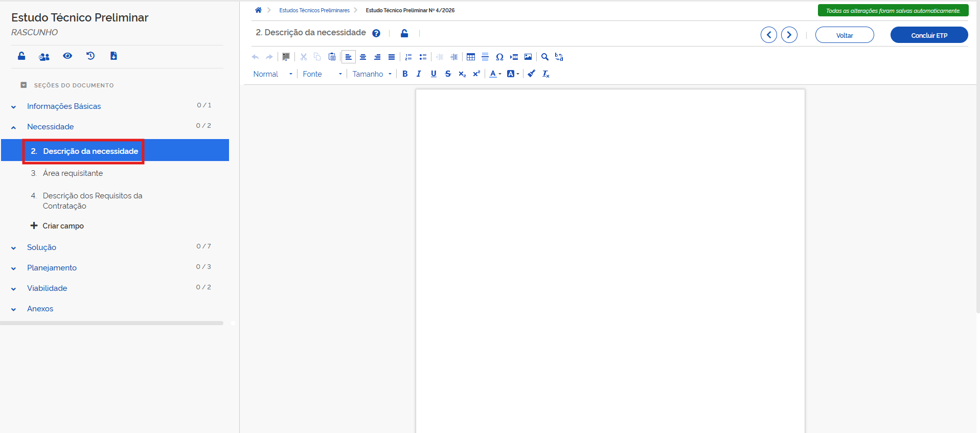Toggle document preview eye icon
This screenshot has width=980, height=433.
[x=67, y=56]
